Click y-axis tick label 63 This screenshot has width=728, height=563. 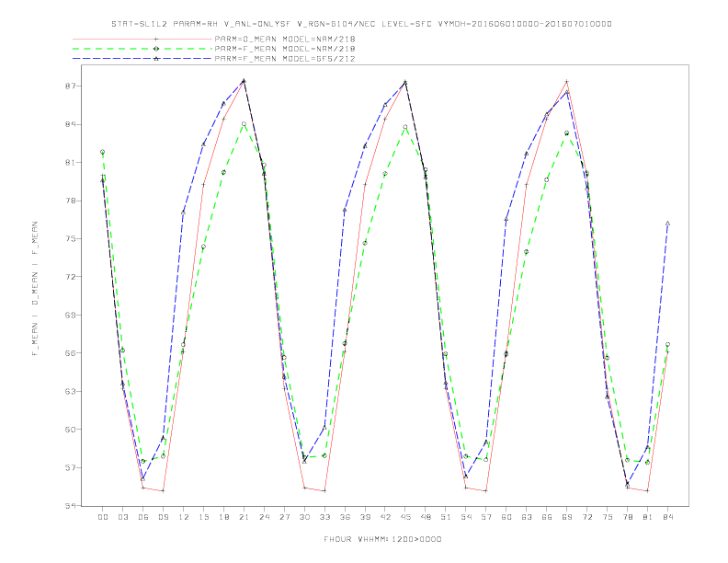coord(70,391)
